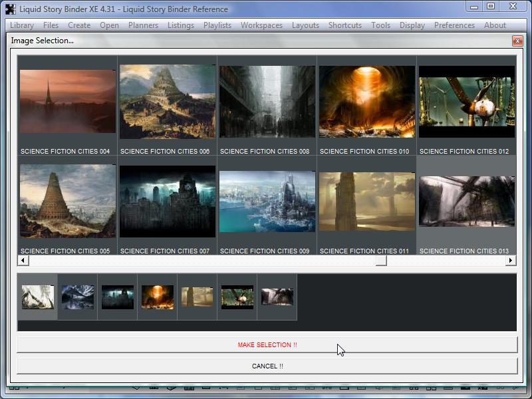This screenshot has width=532, height=399.
Task: Click the left scroll arrow of image grid
Action: (23, 261)
